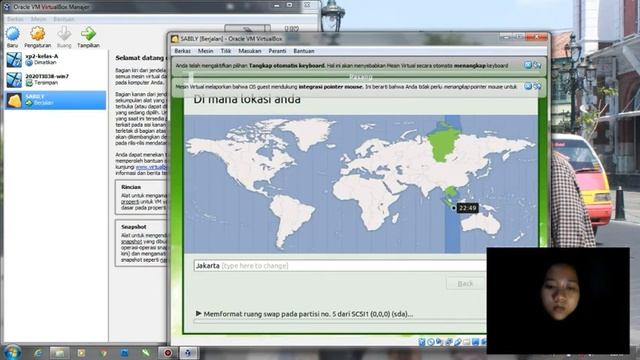This screenshot has width=640, height=360.
Task: Open Bantuan menu in SABILY VM window
Action: point(304,51)
